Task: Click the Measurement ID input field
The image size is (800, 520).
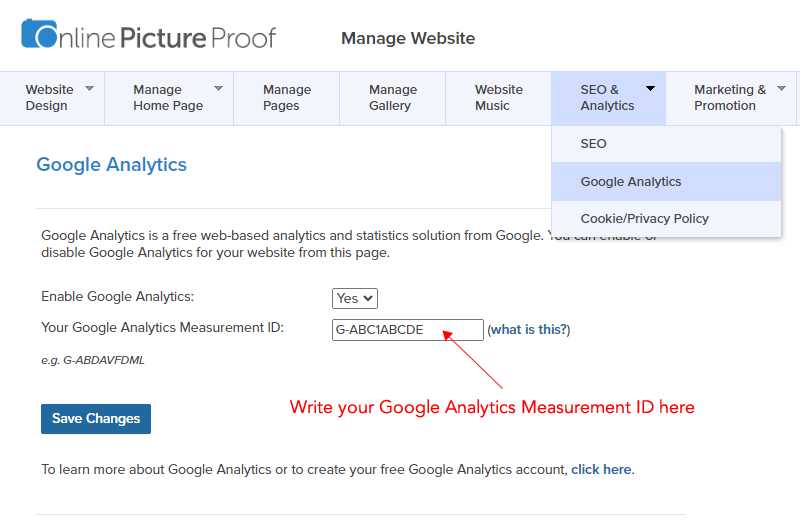Action: point(408,330)
